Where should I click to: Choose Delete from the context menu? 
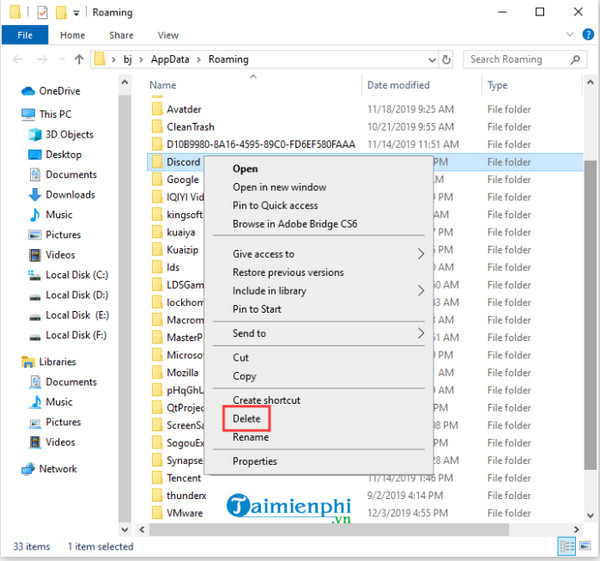[246, 419]
